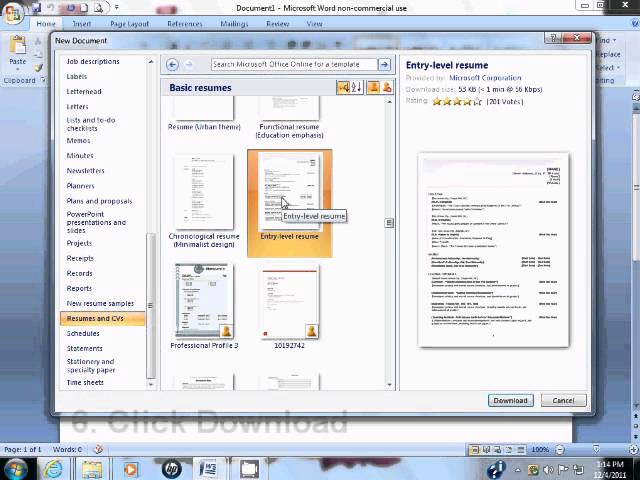The height and width of the screenshot is (480, 640).
Task: Open Windows Media Player taskbar icon
Action: (130, 468)
